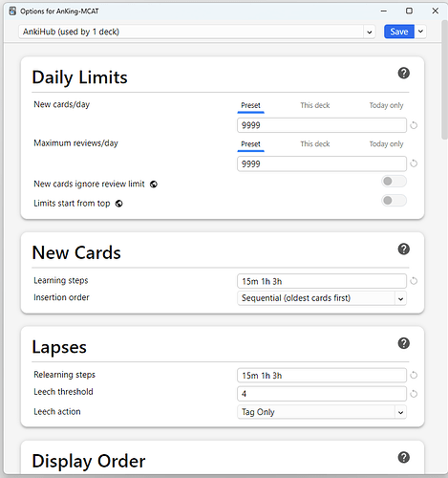Open the AnkiHub preset dropdown
The height and width of the screenshot is (478, 448).
[x=197, y=32]
